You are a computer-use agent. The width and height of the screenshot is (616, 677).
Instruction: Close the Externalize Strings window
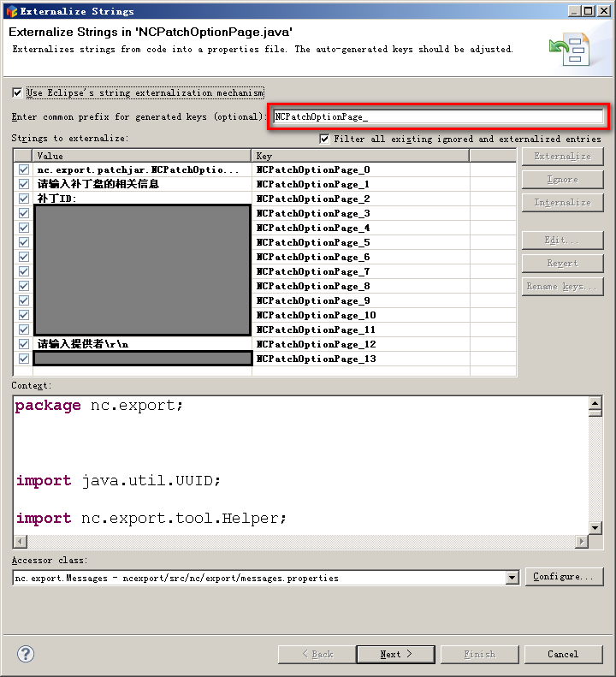(603, 11)
